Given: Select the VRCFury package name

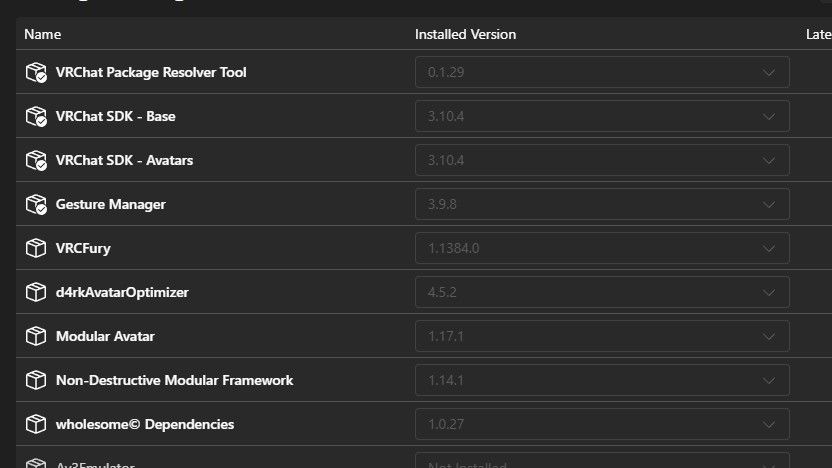Looking at the screenshot, I should (x=83, y=248).
